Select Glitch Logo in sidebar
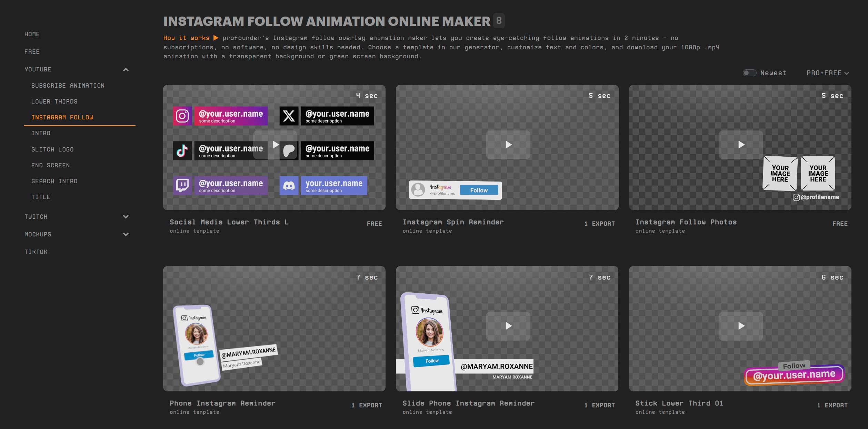 point(52,149)
